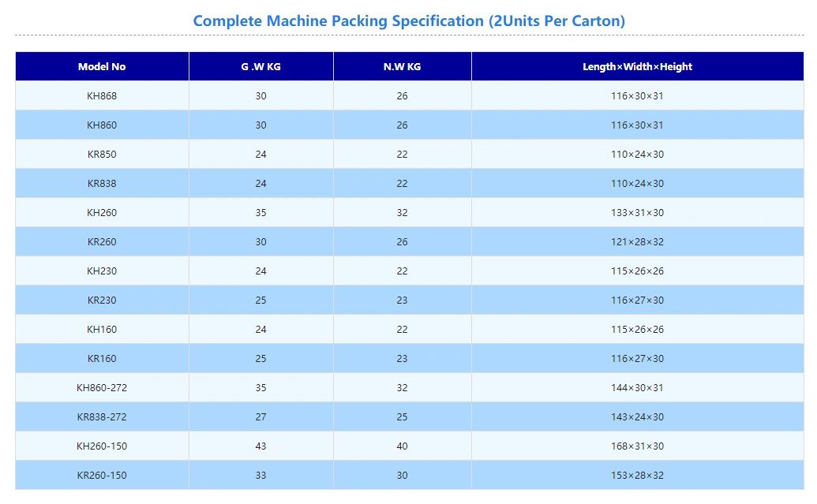Click the G .W KG column header
817x504 pixels.
(260, 67)
